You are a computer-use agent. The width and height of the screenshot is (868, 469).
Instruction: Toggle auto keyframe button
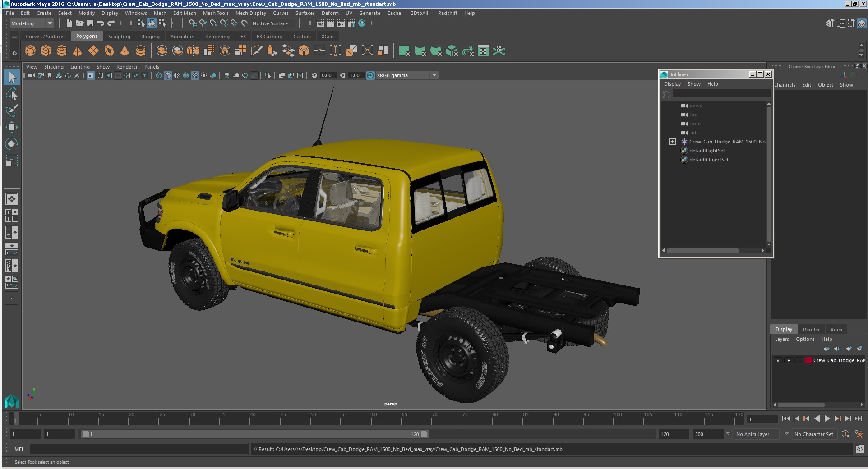[845, 434]
